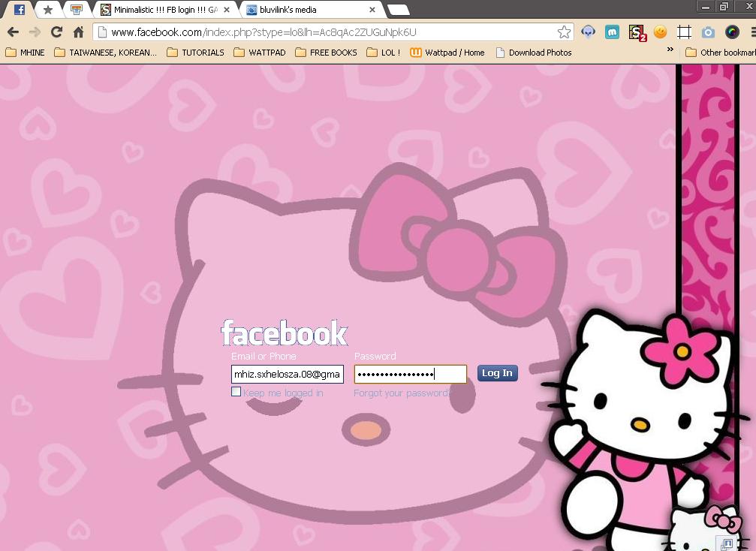The height and width of the screenshot is (551, 756).
Task: Go back with the browser back arrow
Action: (13, 32)
